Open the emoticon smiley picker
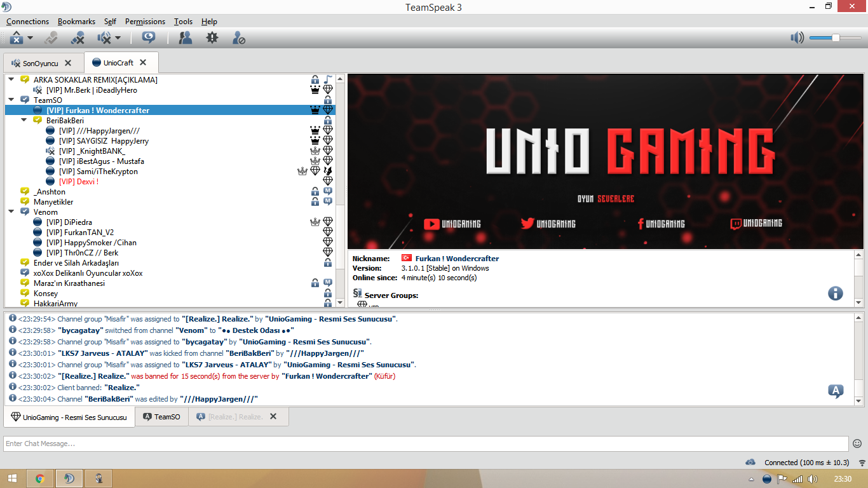The height and width of the screenshot is (488, 868). pos(857,444)
